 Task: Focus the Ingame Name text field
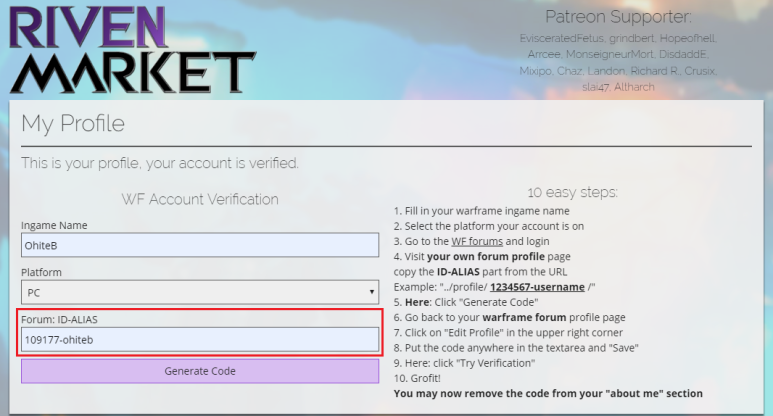pos(200,245)
